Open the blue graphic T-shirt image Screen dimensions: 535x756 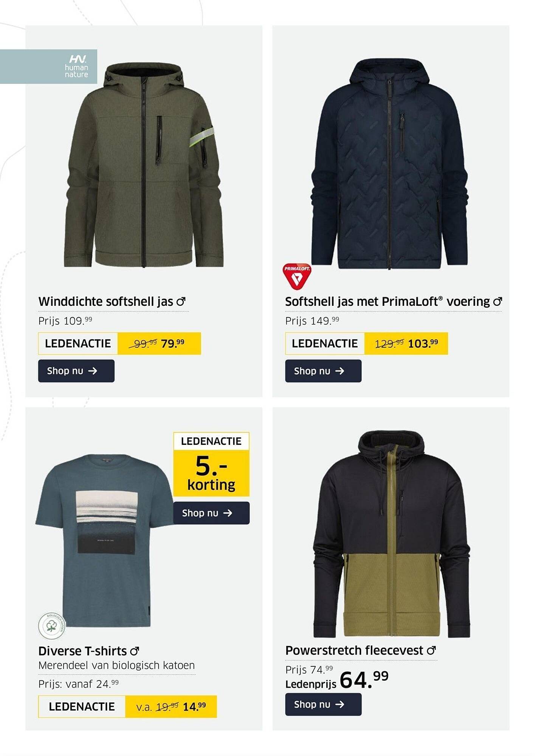pyautogui.click(x=102, y=541)
